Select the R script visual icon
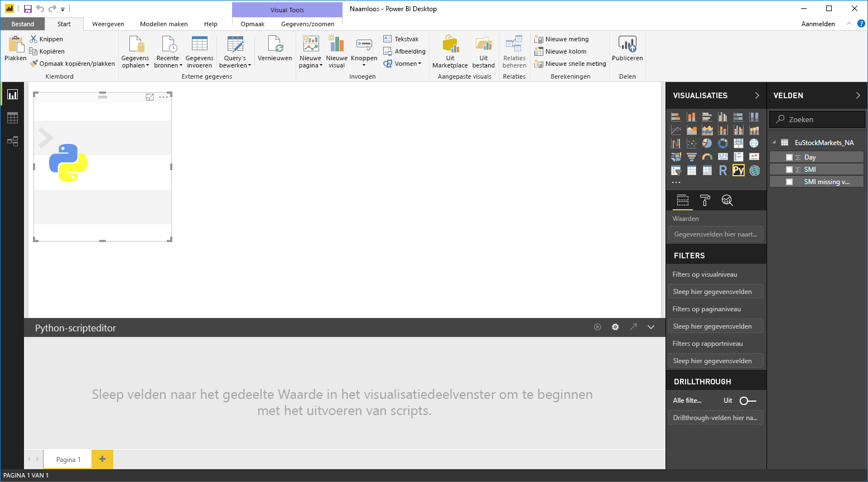868x482 pixels. tap(723, 171)
